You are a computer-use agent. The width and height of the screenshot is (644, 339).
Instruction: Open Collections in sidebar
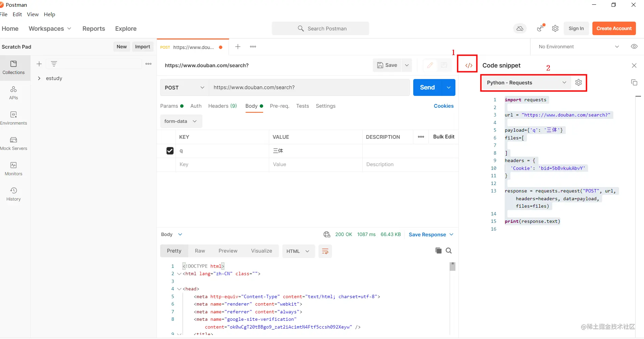pos(13,68)
